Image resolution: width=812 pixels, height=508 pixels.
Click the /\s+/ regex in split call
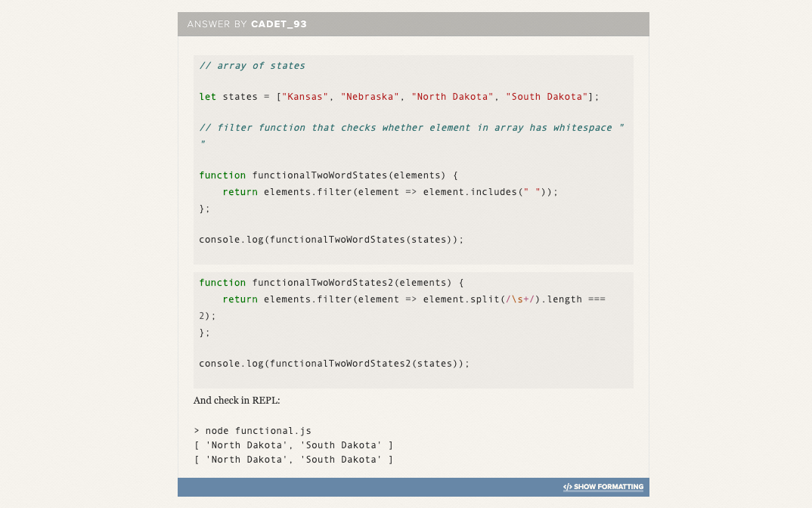[x=520, y=299]
